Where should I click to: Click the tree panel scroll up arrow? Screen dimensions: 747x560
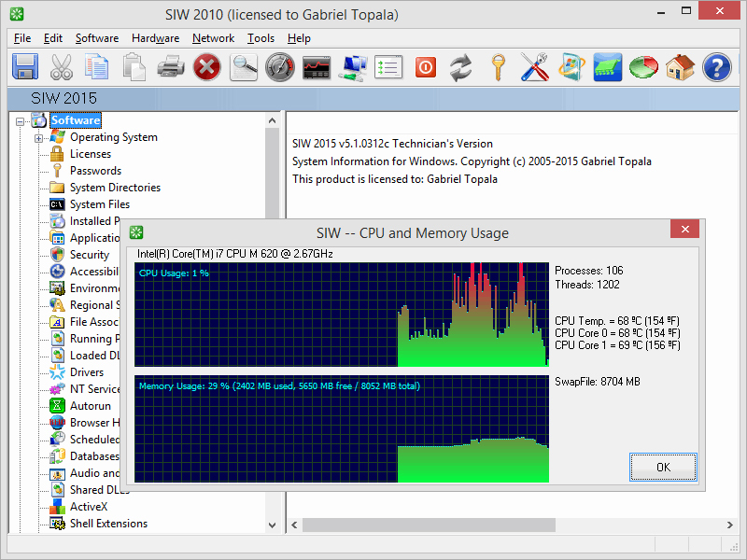pos(272,120)
